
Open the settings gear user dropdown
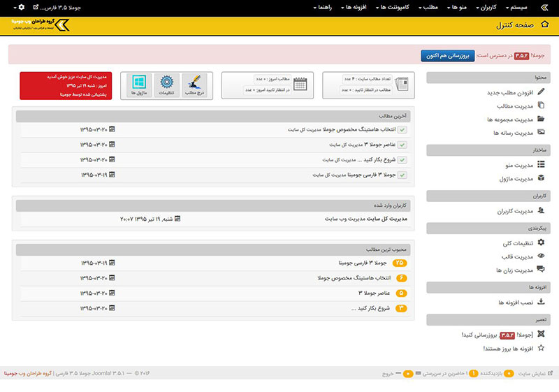pyautogui.click(x=20, y=7)
